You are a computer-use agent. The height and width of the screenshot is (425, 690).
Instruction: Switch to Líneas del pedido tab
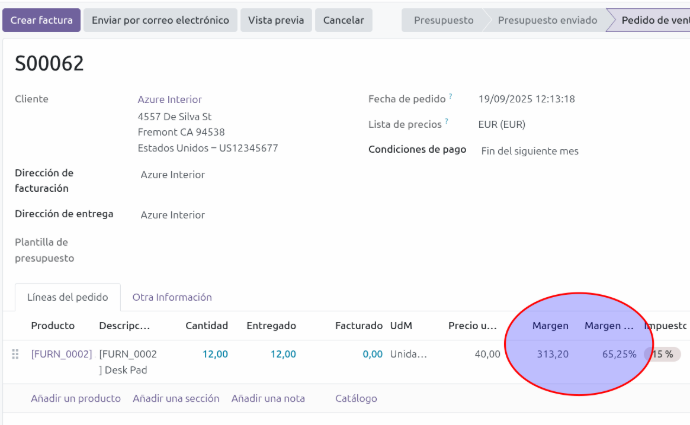tap(68, 297)
